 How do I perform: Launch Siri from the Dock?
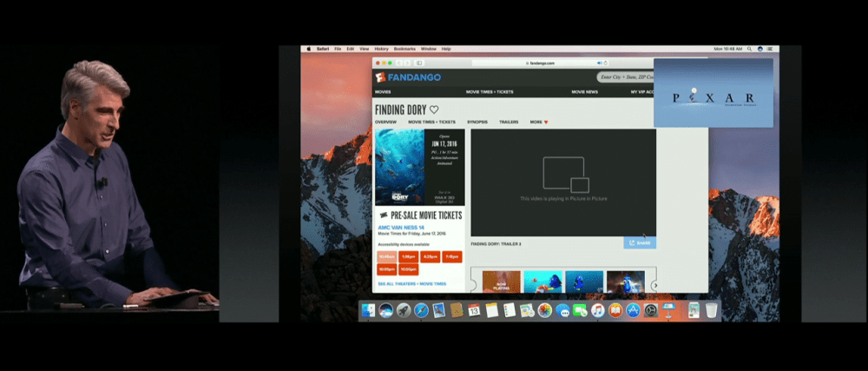pyautogui.click(x=386, y=311)
